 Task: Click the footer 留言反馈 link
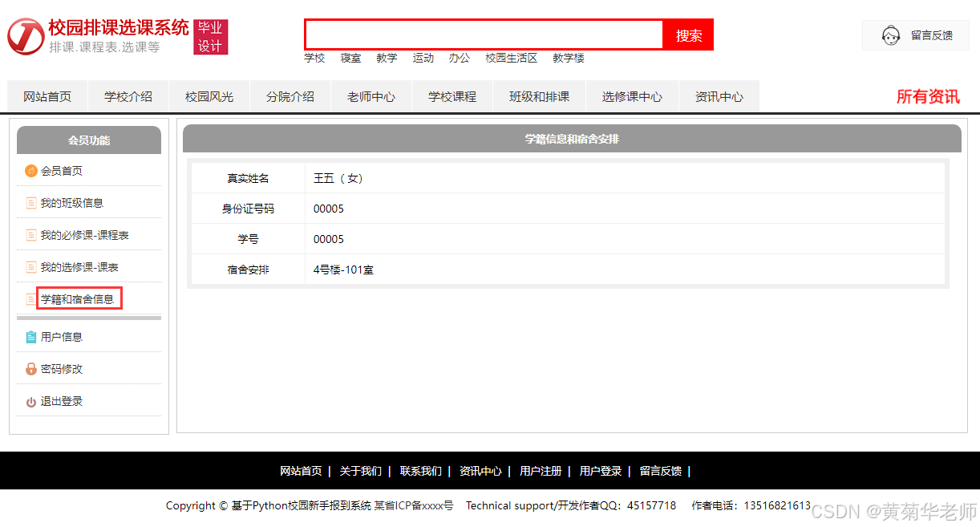pyautogui.click(x=660, y=471)
